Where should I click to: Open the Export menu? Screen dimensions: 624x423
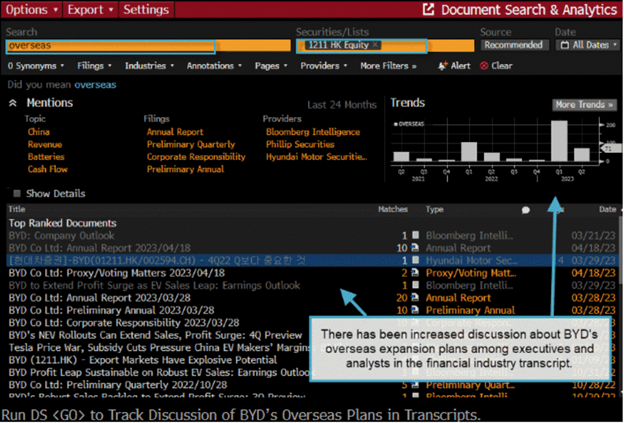(90, 10)
